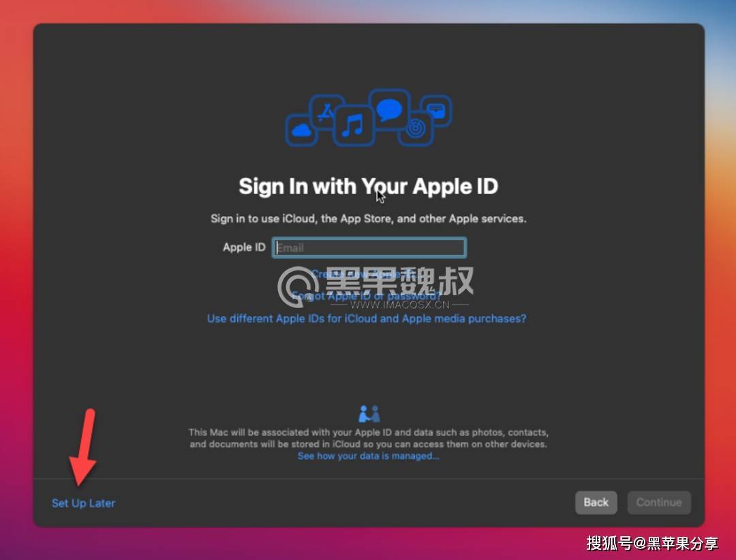Open 'See how your data is managed' link
The height and width of the screenshot is (560, 736).
click(x=369, y=456)
